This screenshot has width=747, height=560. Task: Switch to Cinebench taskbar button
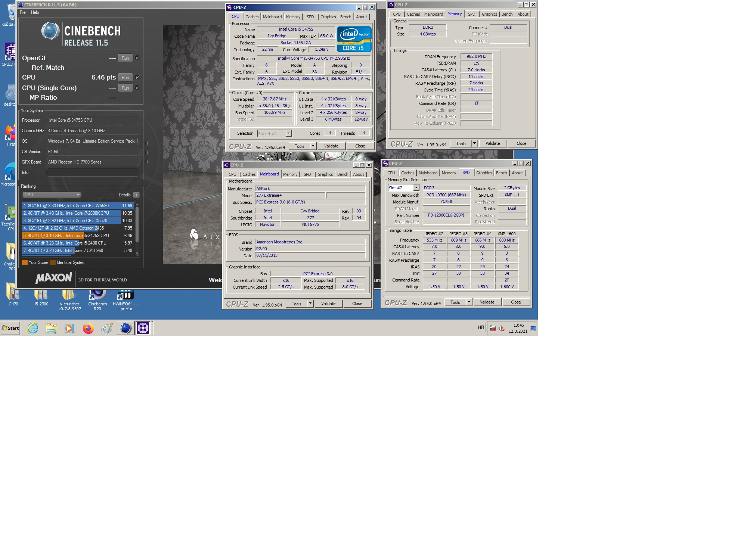126,328
